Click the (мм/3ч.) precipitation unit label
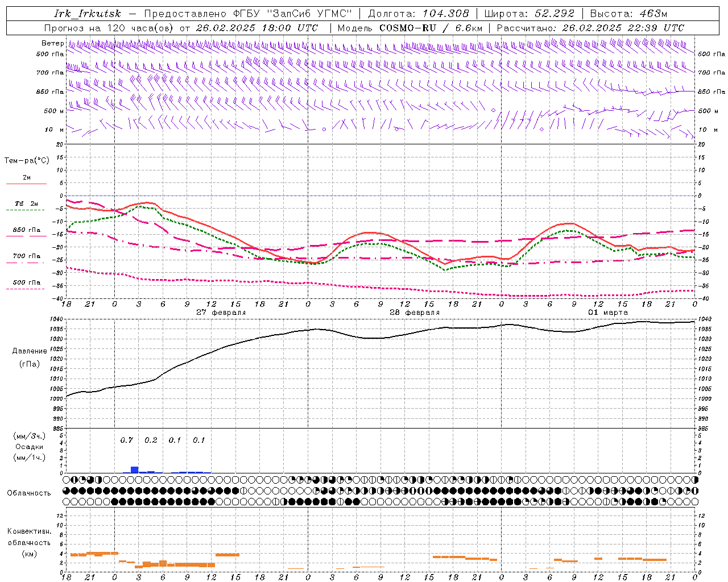 pos(29,436)
